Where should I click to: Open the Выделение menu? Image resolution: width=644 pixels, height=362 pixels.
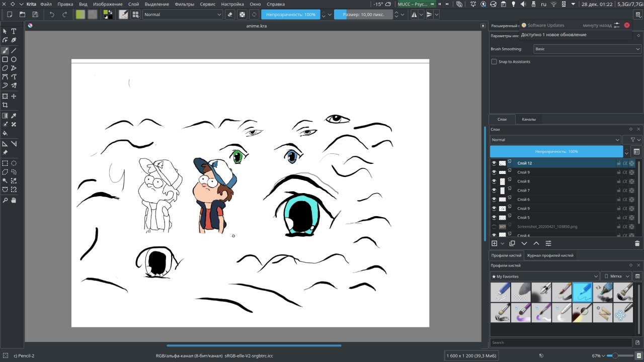157,4
